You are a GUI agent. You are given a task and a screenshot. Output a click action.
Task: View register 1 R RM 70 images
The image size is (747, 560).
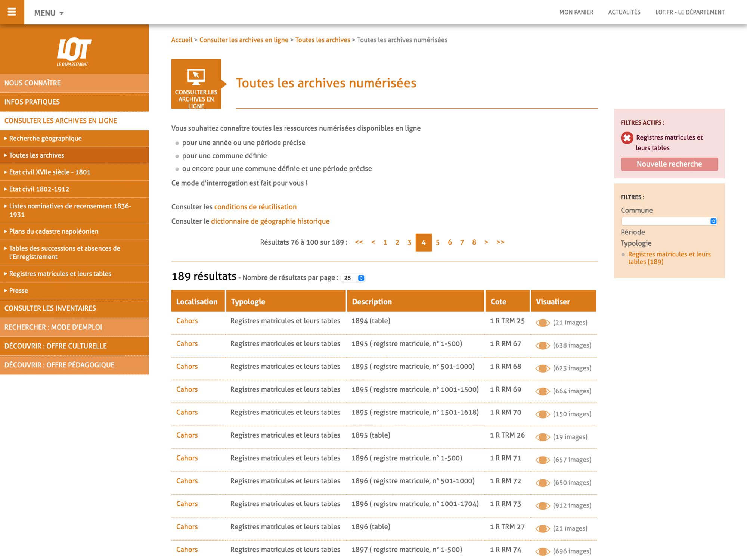[543, 414]
